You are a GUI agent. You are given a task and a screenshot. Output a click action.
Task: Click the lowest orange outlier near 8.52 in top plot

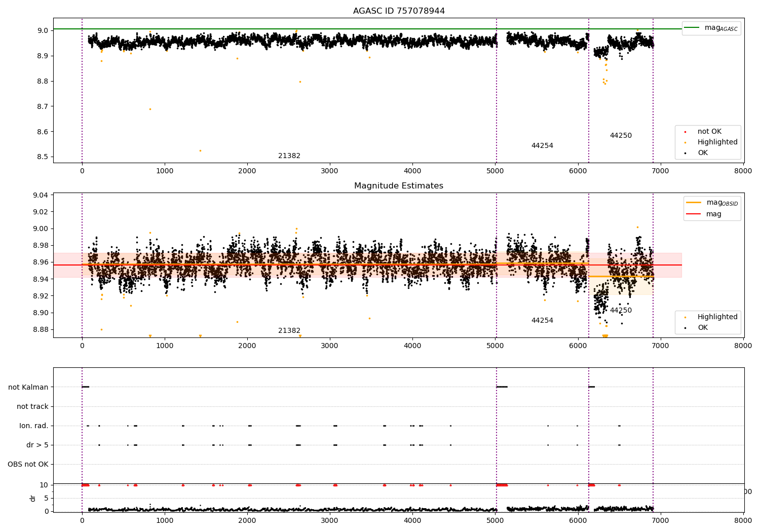pos(200,150)
